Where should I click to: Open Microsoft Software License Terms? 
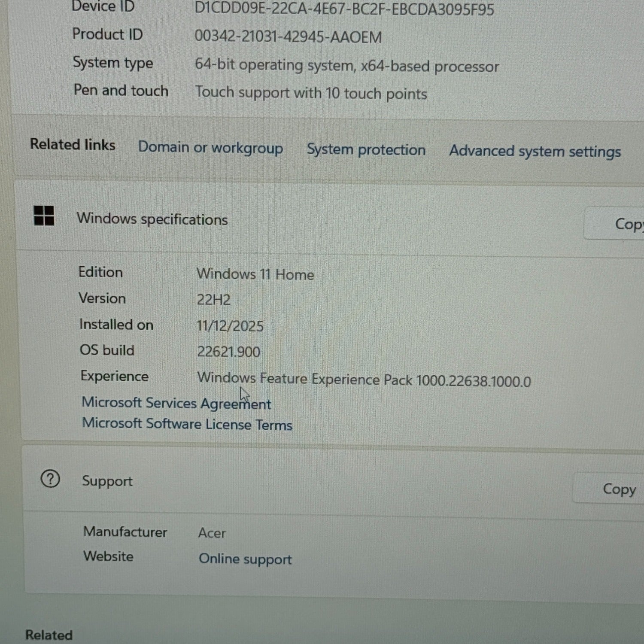187,424
